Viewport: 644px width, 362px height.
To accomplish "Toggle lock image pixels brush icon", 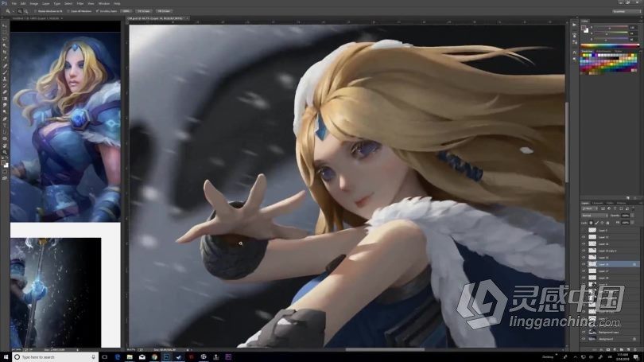I will click(597, 223).
